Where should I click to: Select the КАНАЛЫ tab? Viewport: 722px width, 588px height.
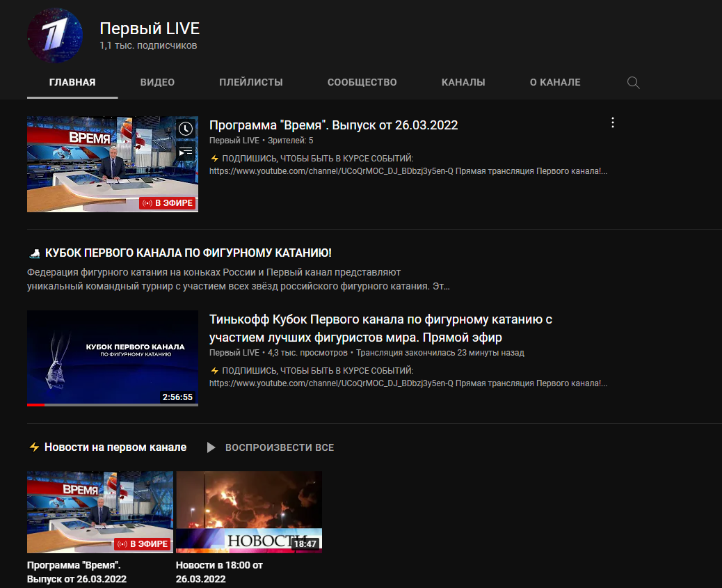(x=463, y=82)
